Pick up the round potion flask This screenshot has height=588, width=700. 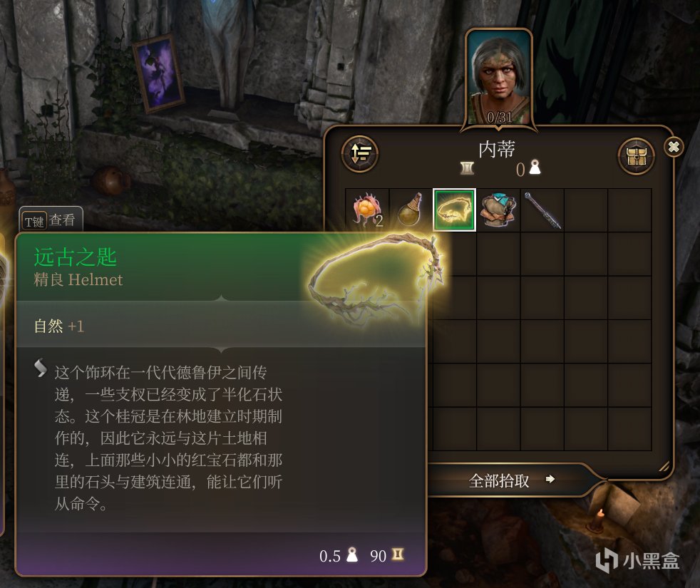411,210
